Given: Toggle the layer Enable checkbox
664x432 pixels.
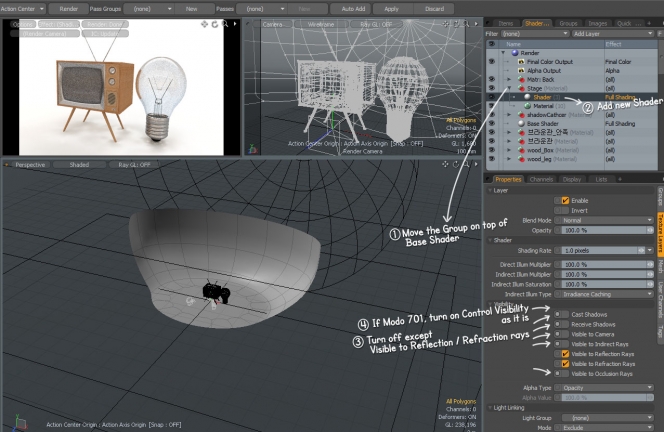Looking at the screenshot, I should pyautogui.click(x=565, y=200).
